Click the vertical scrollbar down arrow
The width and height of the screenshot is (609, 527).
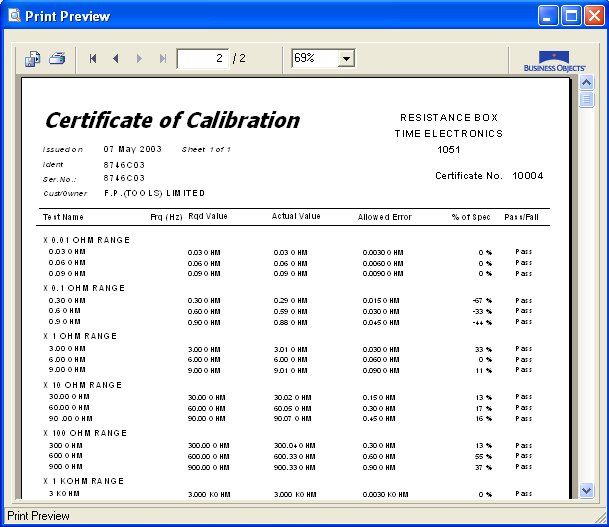coord(587,490)
